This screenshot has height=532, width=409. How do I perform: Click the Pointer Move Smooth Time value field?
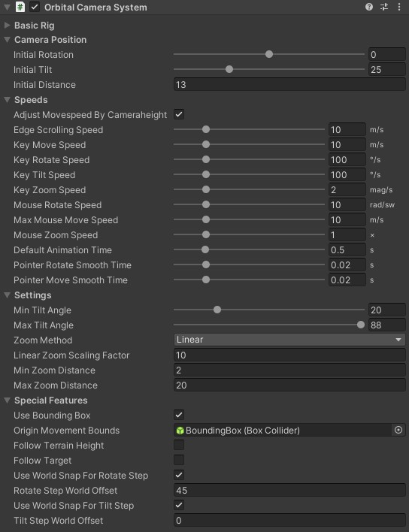pos(347,280)
